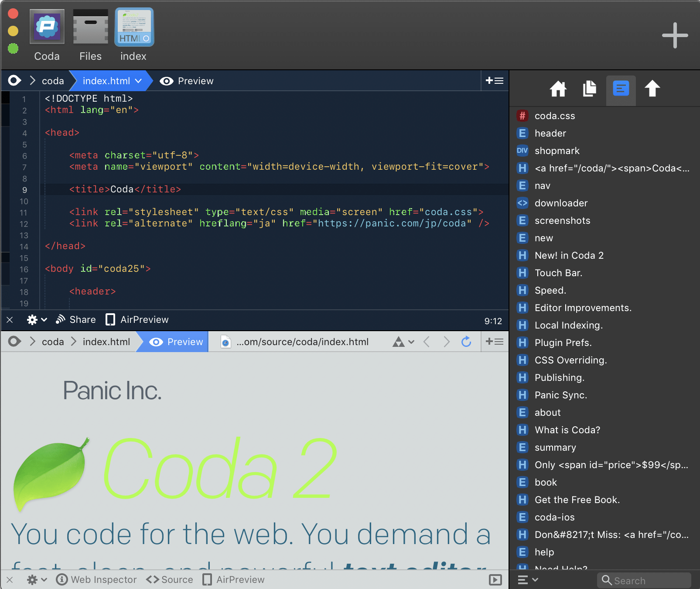Close the editor split with X icon
Screen dimensions: 700x589
click(x=10, y=320)
